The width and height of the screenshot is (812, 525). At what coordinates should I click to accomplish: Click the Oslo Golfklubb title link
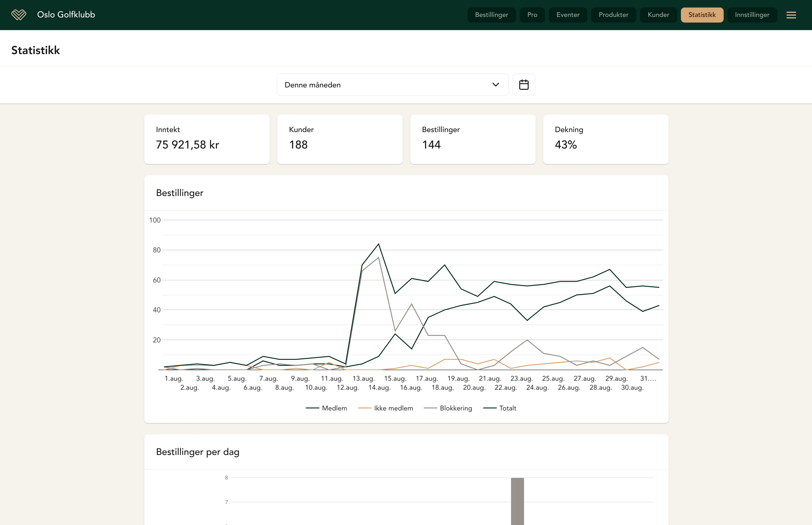click(x=66, y=15)
